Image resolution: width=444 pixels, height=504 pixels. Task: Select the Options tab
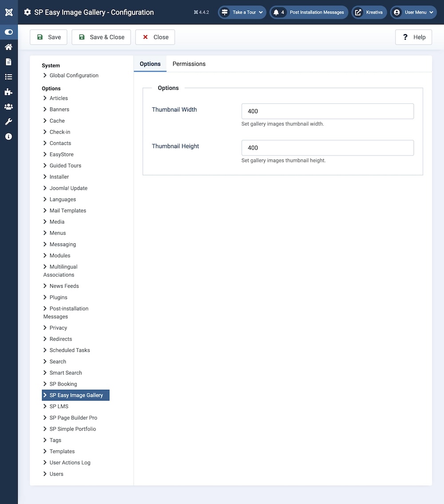tap(150, 64)
